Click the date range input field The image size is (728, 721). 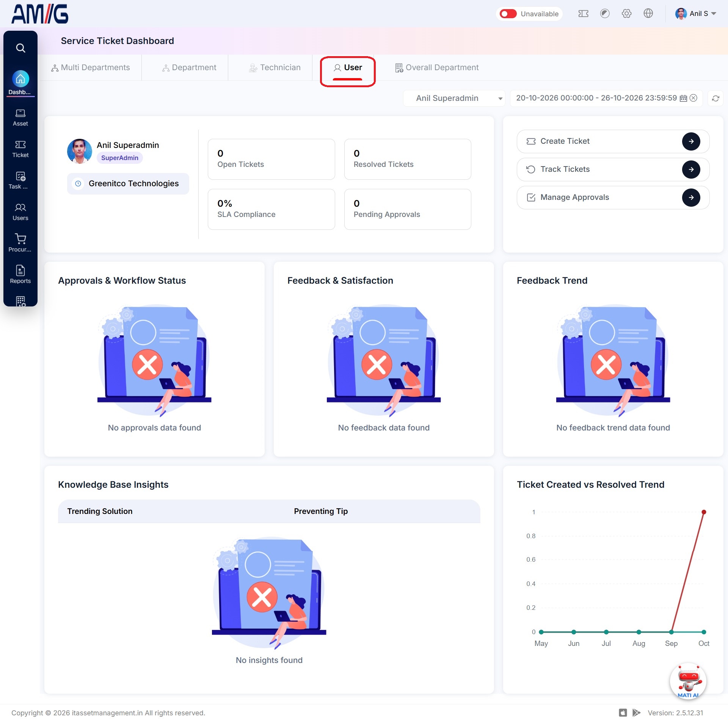pos(606,98)
